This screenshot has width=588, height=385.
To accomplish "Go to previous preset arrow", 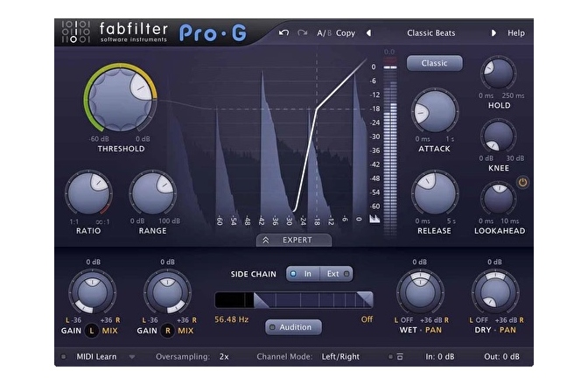I will coord(368,33).
